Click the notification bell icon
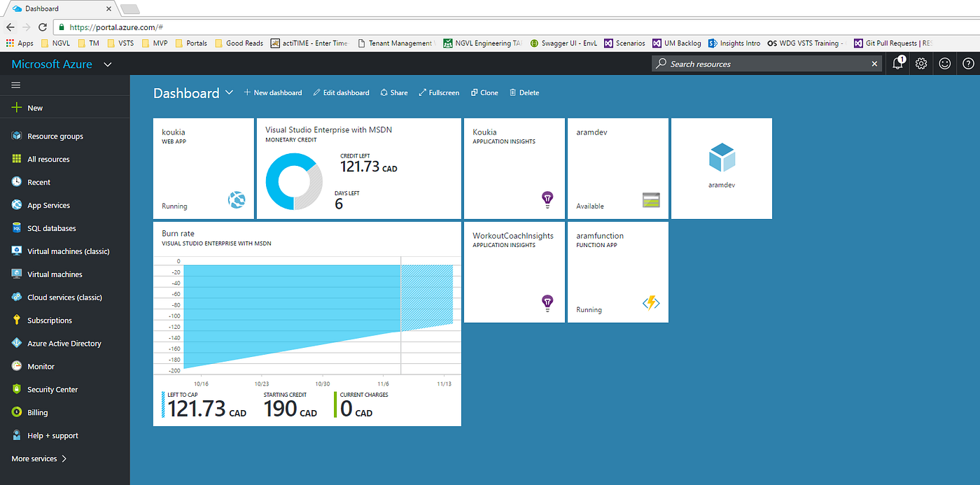Screen dimensions: 980x485 click(897, 63)
